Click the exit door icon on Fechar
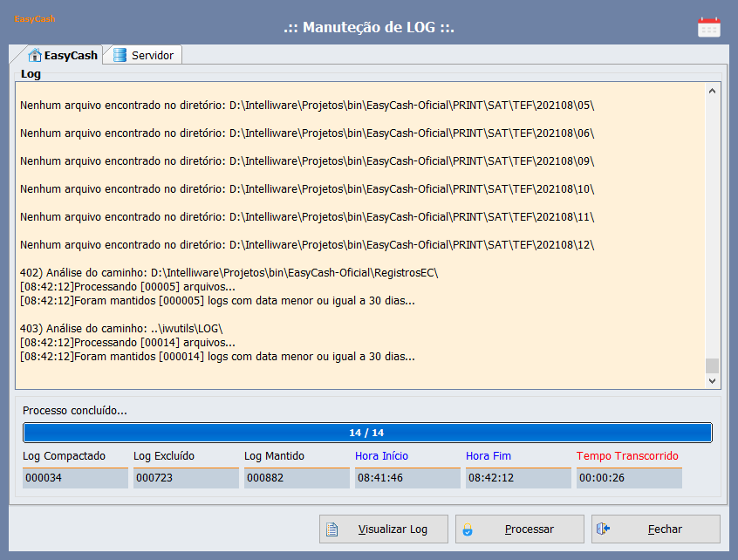This screenshot has height=560, width=738. coord(602,529)
